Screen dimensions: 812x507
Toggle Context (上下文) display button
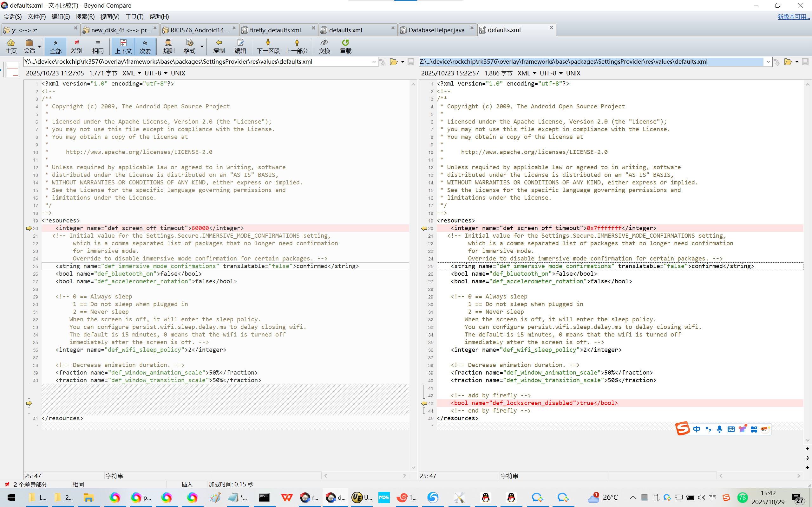click(123, 46)
